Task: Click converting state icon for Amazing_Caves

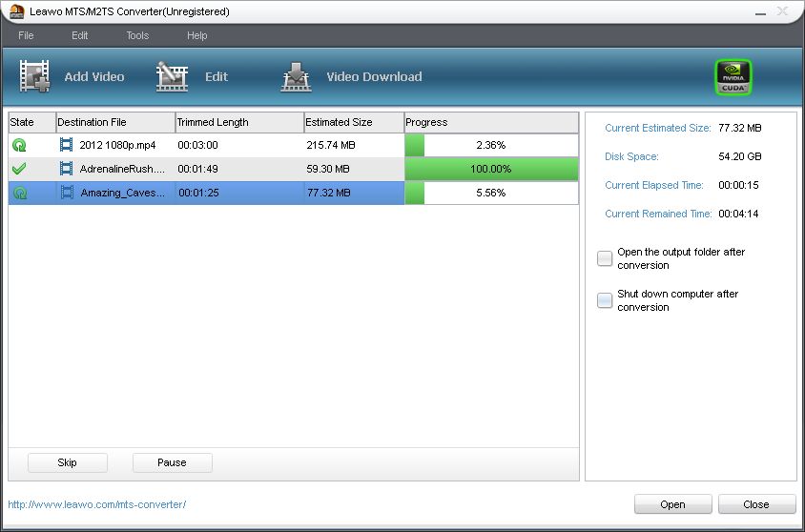Action: point(19,193)
